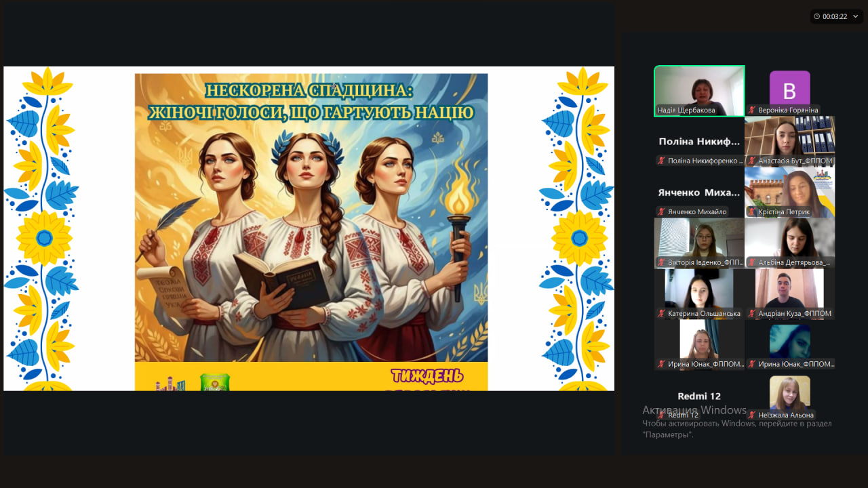The image size is (868, 488).
Task: Click the muted mic icon on Поліна Никифоренко's tile
Action: [661, 161]
